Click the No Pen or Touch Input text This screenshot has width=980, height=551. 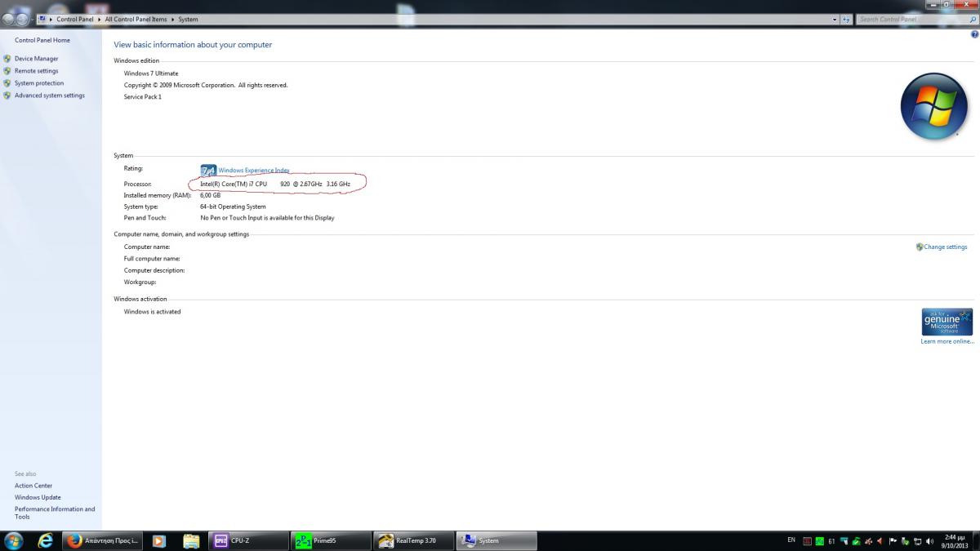click(267, 218)
